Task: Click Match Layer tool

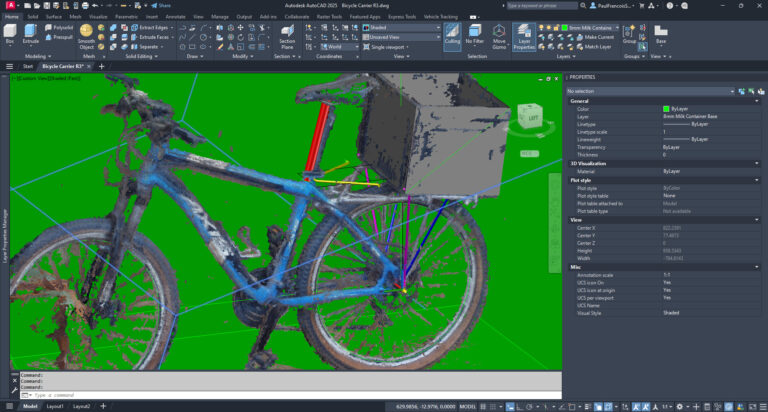Action: [x=594, y=47]
